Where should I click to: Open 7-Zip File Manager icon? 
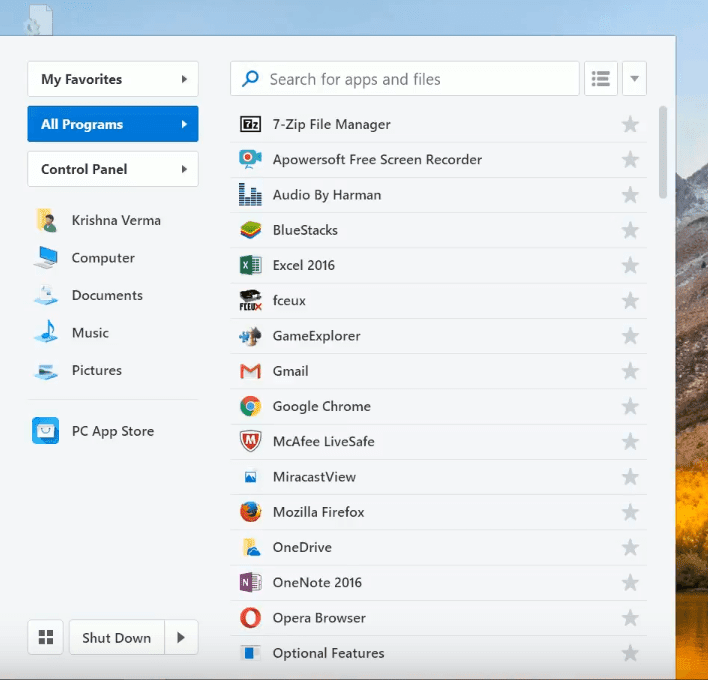(x=250, y=125)
